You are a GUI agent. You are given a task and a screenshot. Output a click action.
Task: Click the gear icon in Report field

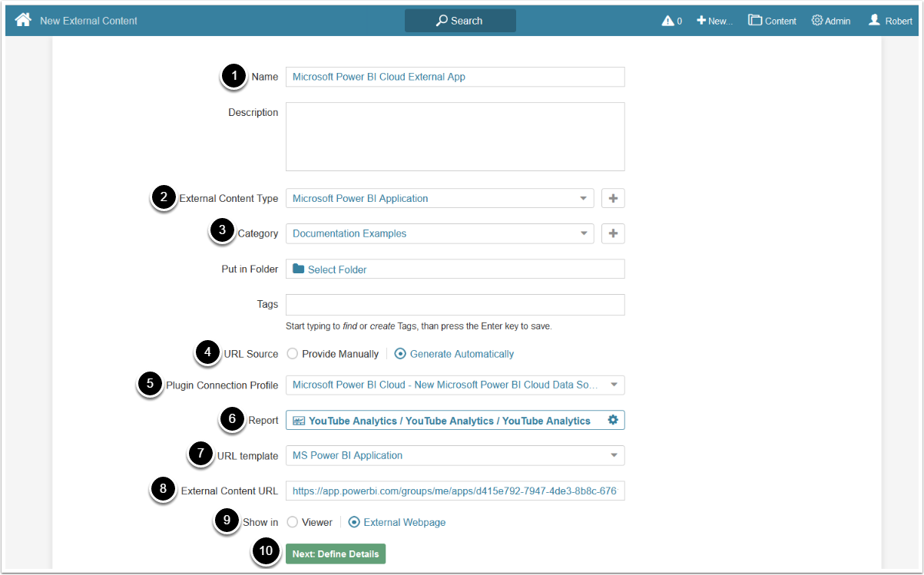[x=612, y=420]
